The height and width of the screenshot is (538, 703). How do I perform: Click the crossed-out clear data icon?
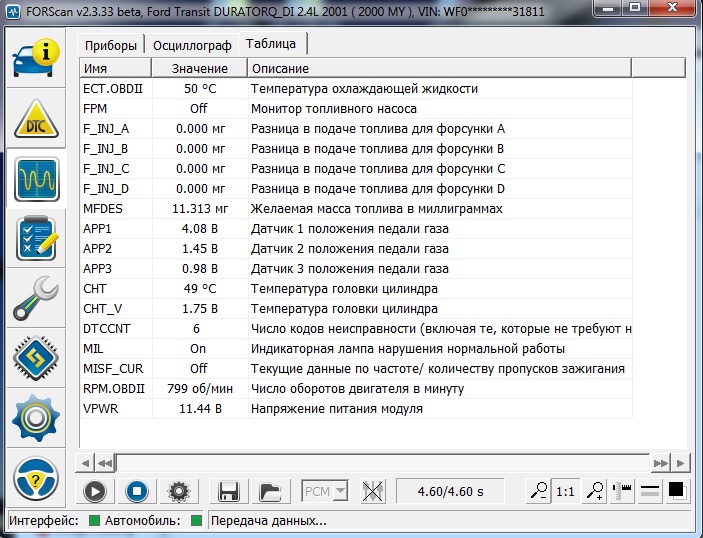[x=373, y=491]
